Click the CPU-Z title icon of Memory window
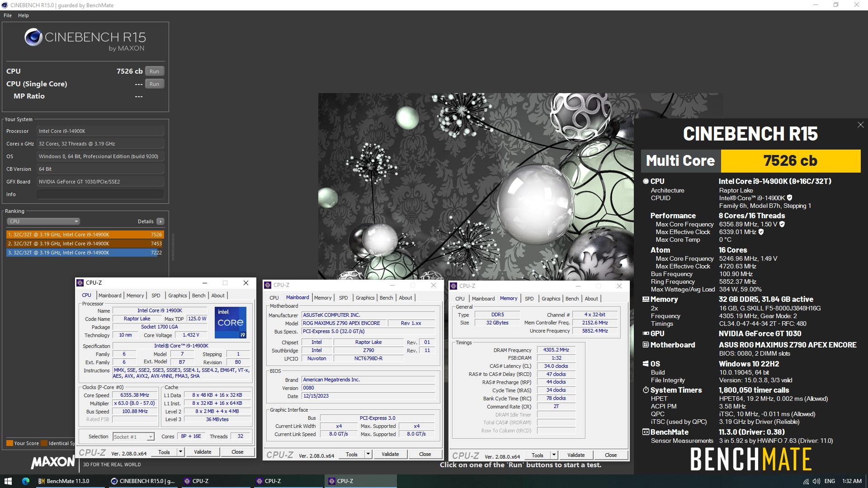This screenshot has height=488, width=868. tap(453, 286)
